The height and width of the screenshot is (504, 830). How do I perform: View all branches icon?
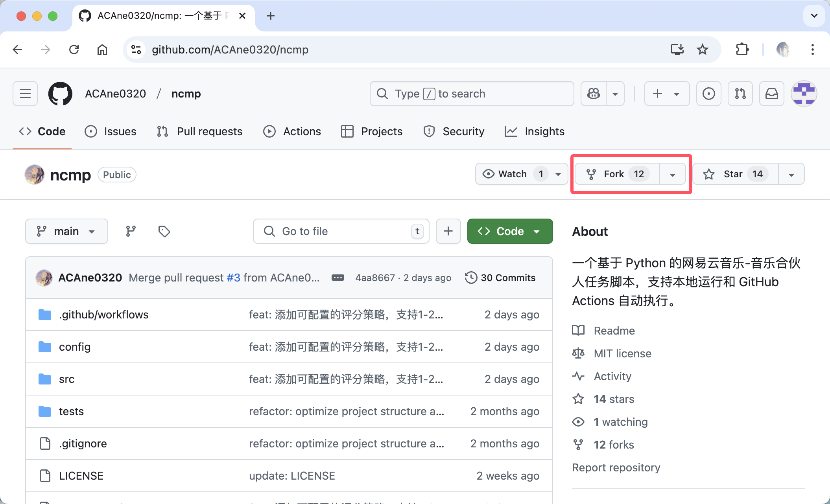(131, 231)
